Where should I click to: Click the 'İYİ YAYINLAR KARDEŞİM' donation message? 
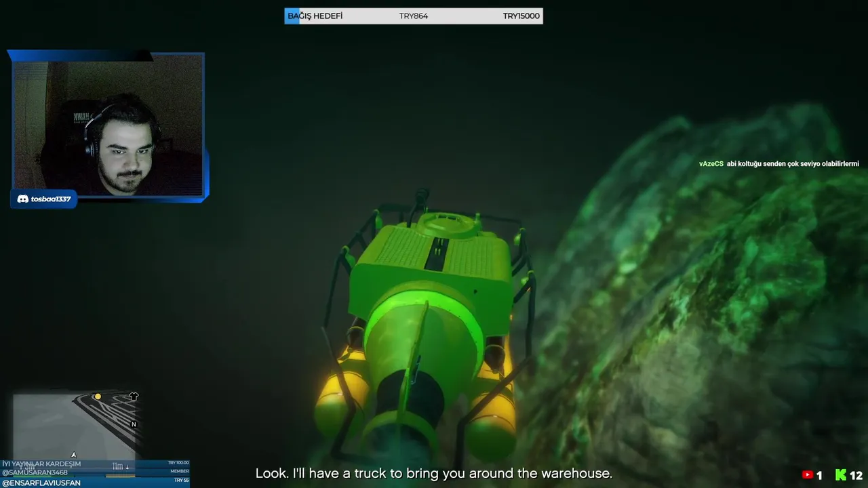41,464
